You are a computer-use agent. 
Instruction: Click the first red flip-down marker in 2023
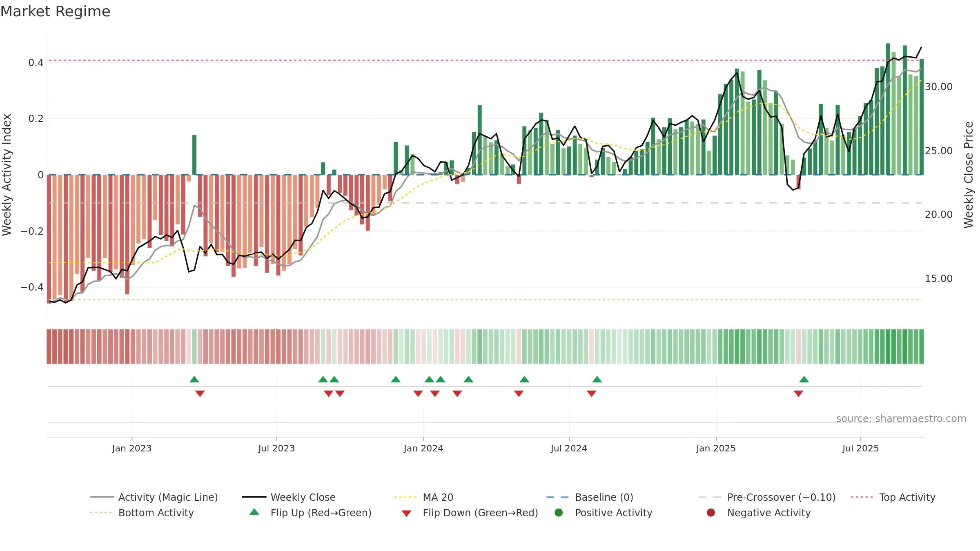point(200,393)
